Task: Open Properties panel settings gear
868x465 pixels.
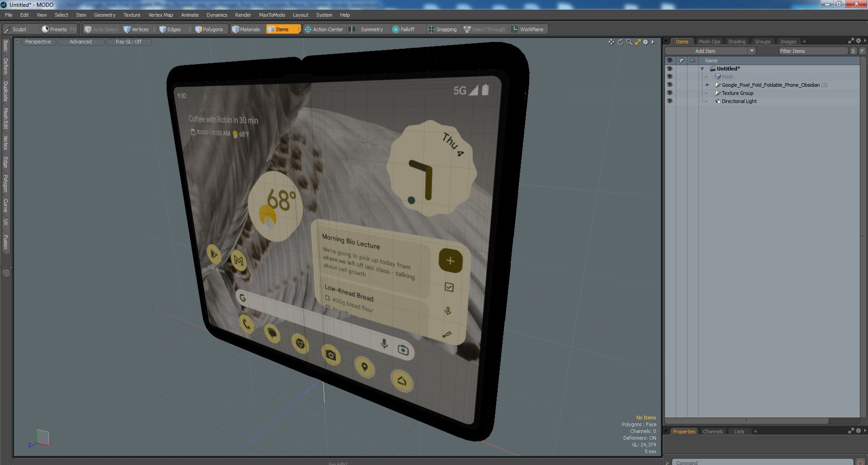Action: pos(858,431)
